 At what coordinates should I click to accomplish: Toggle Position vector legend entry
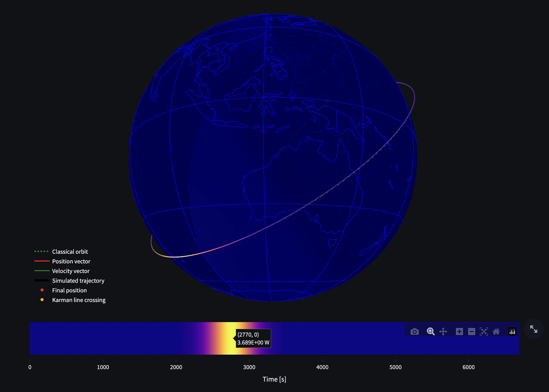tap(62, 261)
